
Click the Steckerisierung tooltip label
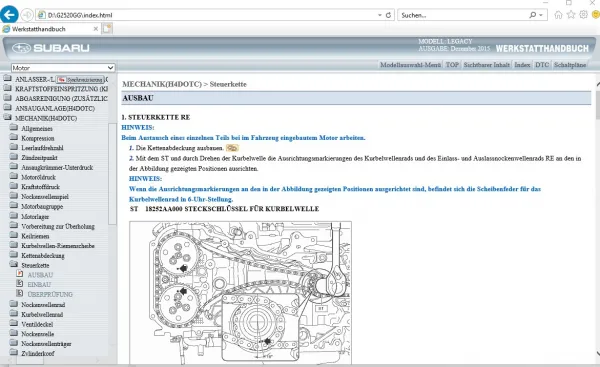pyautogui.click(x=80, y=79)
